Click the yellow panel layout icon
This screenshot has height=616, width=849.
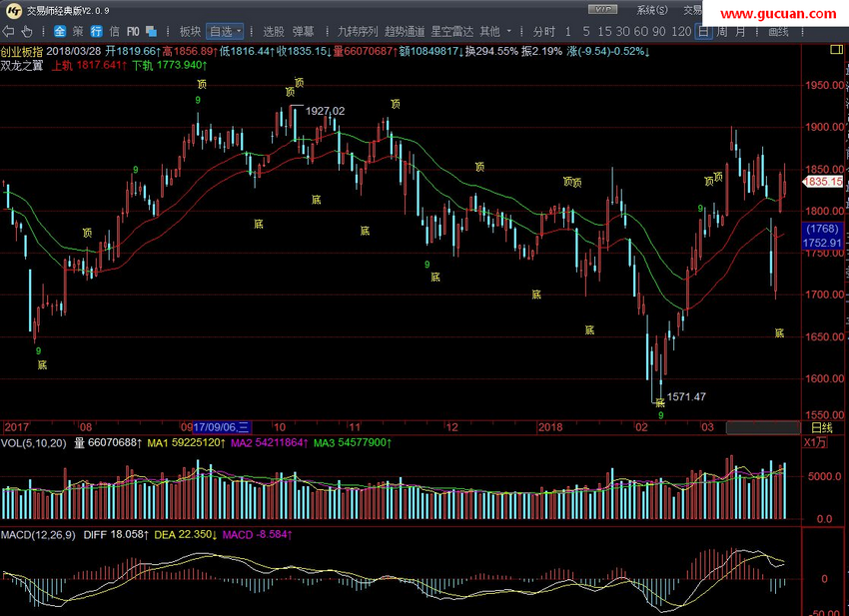(837, 50)
